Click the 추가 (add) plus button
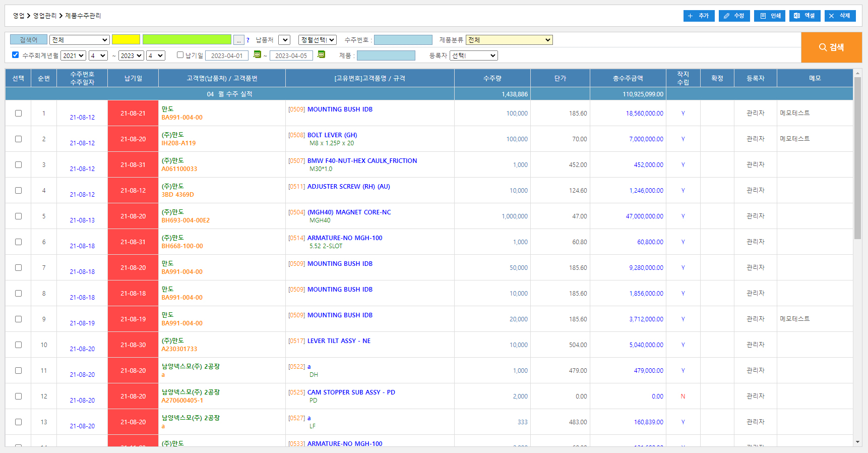 pos(699,16)
